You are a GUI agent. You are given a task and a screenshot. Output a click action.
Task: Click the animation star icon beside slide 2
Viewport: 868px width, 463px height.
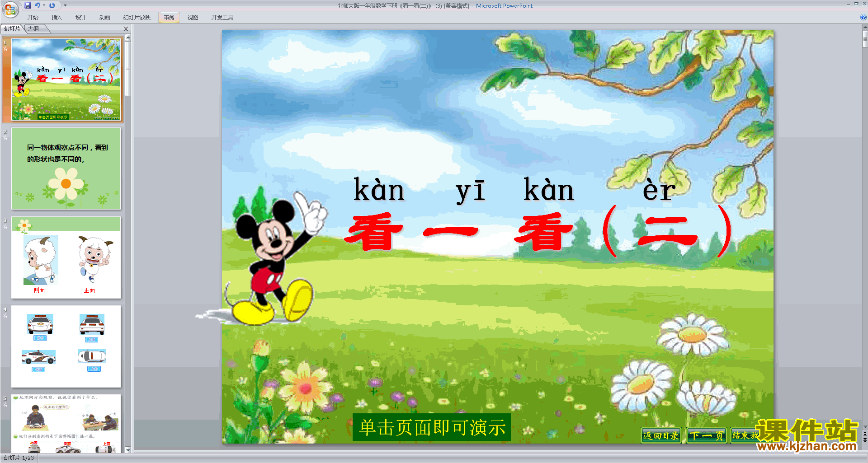click(5, 137)
